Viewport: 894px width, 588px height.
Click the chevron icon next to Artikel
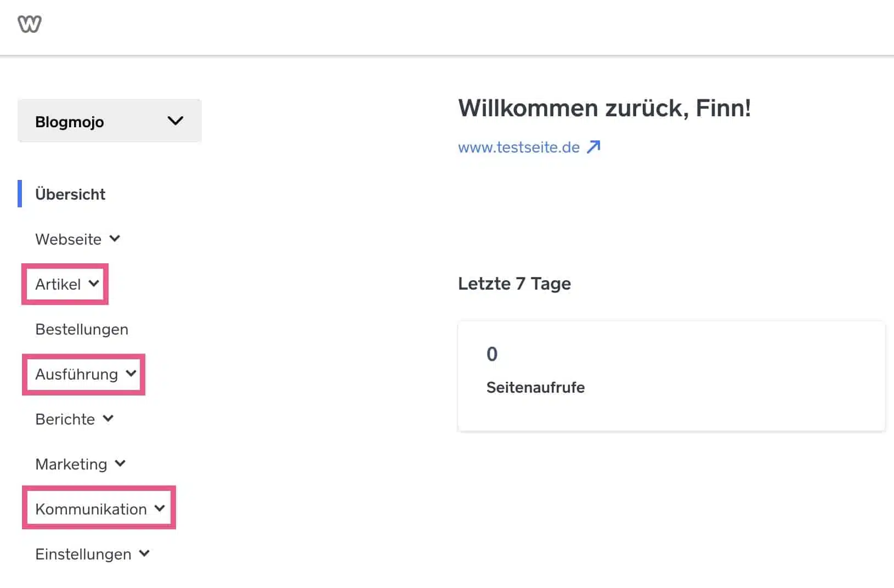pos(94,284)
